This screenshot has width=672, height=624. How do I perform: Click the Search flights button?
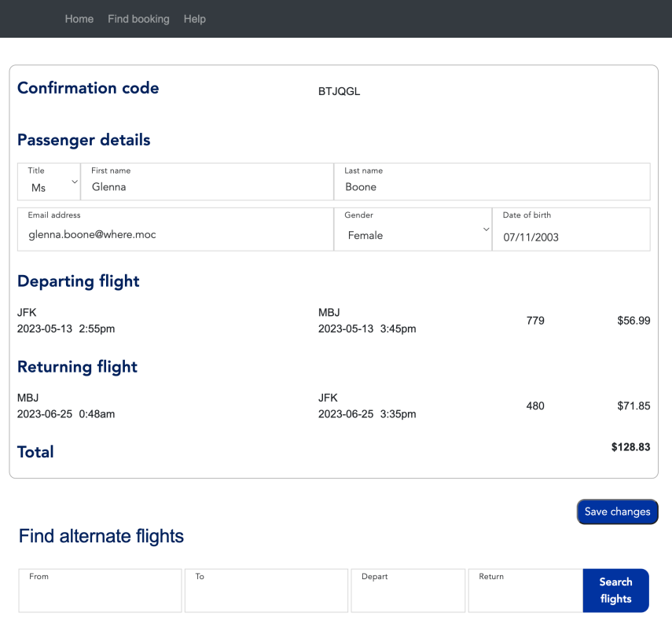[x=615, y=590]
